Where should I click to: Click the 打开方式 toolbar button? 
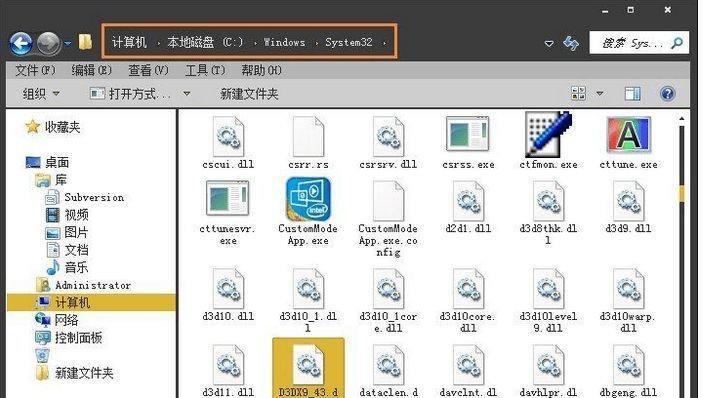pyautogui.click(x=130, y=94)
